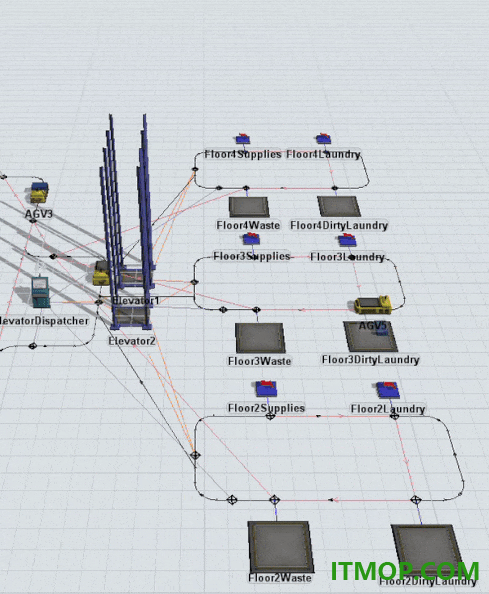Click Floor 3 loop left-edge control point
The height and width of the screenshot is (594, 489).
pos(194,282)
